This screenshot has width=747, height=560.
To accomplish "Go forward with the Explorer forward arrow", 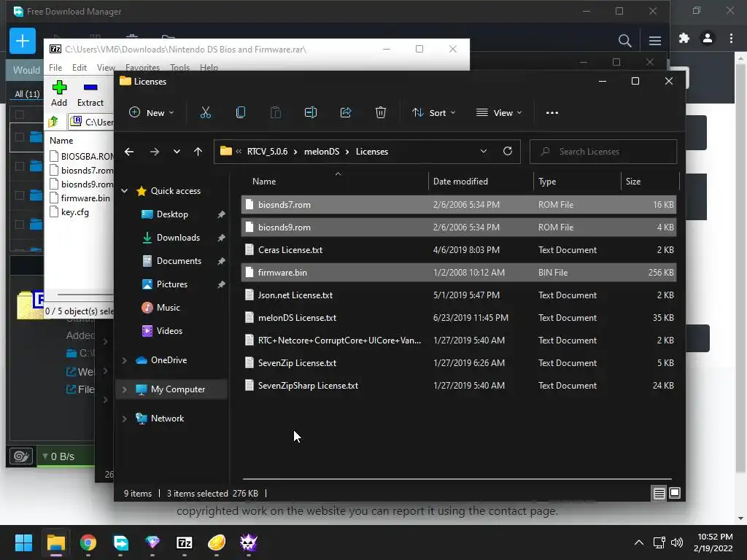I will click(x=155, y=152).
